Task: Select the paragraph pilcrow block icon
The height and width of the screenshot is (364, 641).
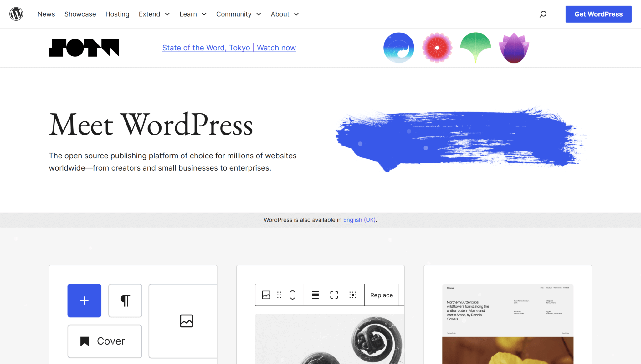Action: tap(125, 300)
